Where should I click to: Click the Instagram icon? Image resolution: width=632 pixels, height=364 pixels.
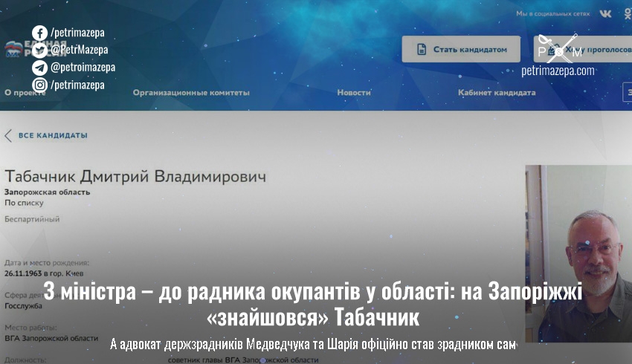click(x=39, y=85)
